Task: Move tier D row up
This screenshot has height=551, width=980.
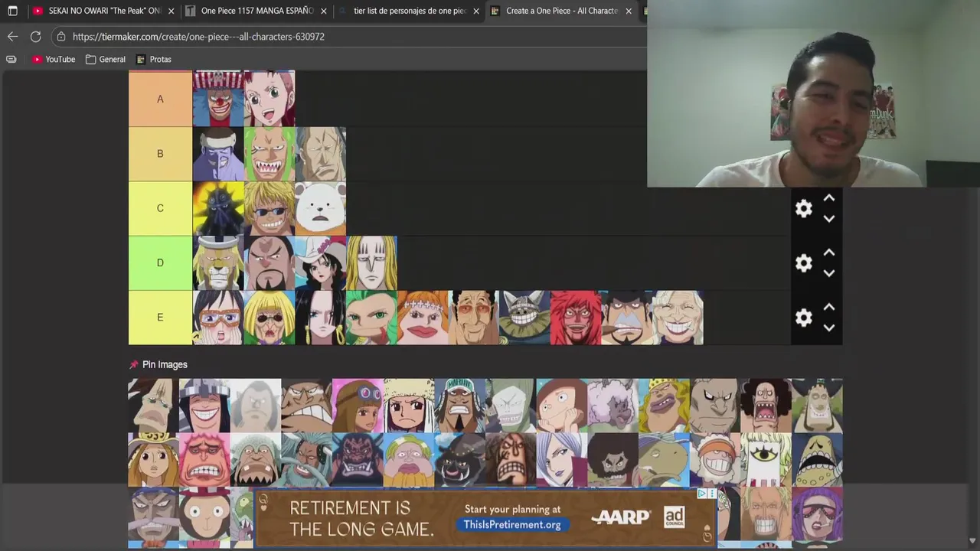Action: 828,253
